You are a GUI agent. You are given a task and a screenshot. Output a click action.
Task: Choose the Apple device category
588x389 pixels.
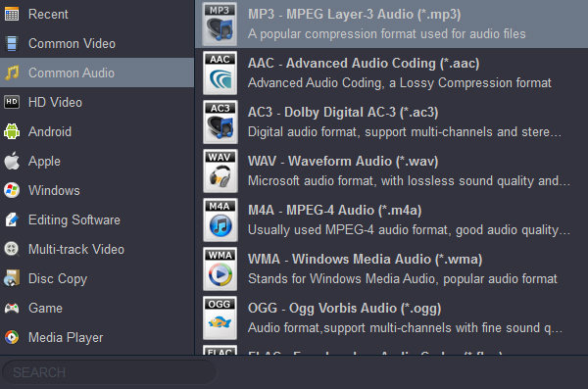[x=44, y=162]
